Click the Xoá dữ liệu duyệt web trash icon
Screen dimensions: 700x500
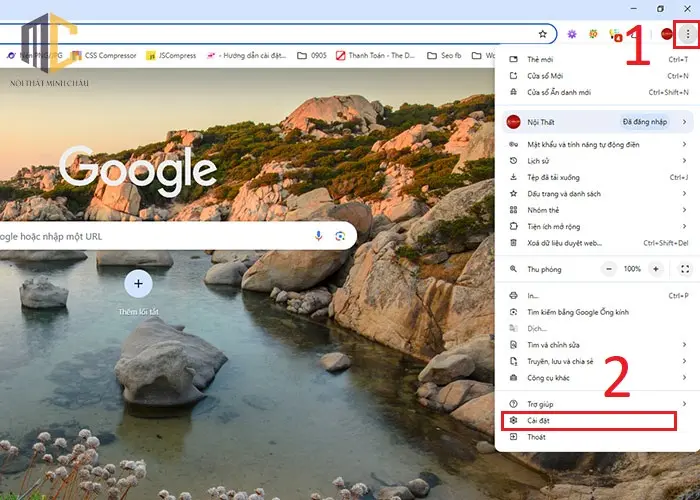[x=513, y=243]
